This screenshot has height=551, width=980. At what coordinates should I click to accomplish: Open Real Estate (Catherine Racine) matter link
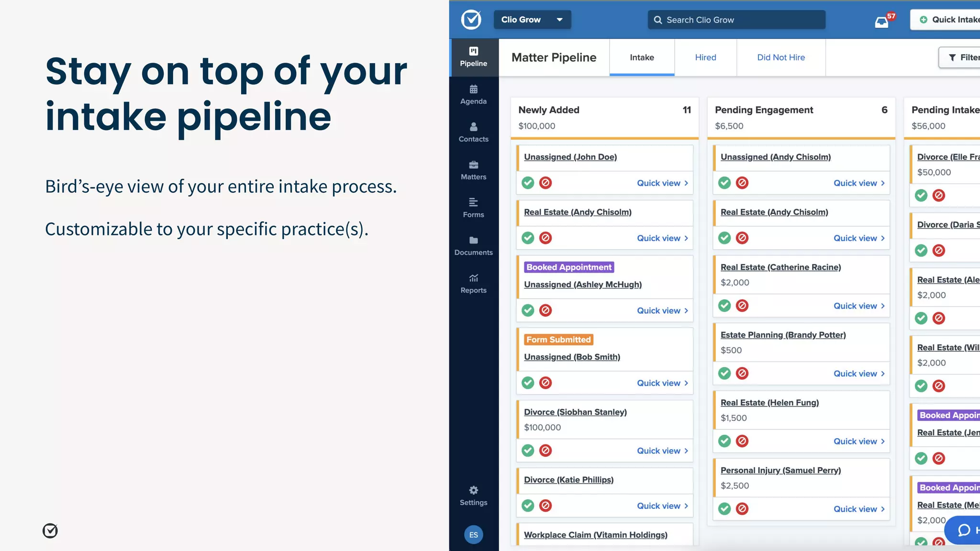point(781,267)
